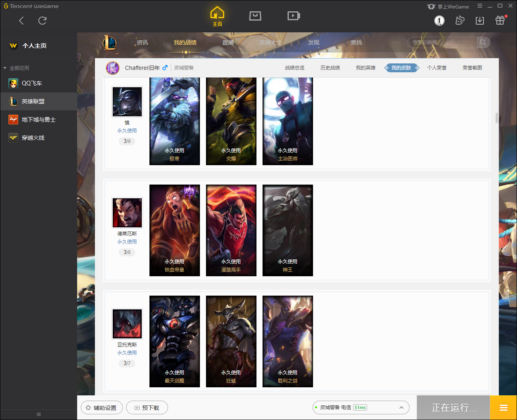Open the 主页 home icon

(x=217, y=17)
